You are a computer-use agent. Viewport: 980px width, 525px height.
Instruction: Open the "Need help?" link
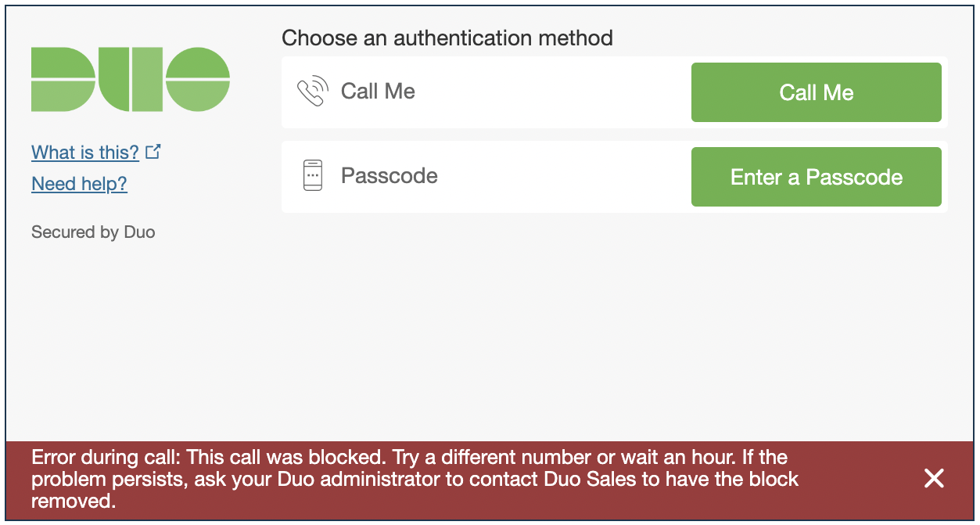[79, 184]
